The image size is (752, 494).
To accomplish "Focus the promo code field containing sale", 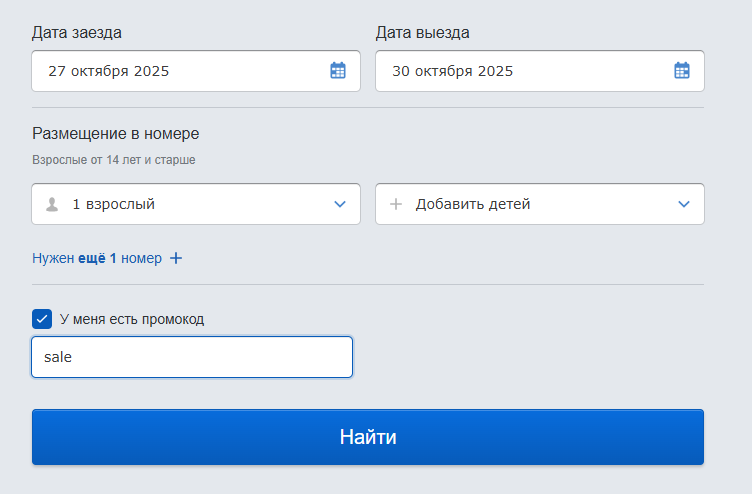I will pyautogui.click(x=192, y=357).
